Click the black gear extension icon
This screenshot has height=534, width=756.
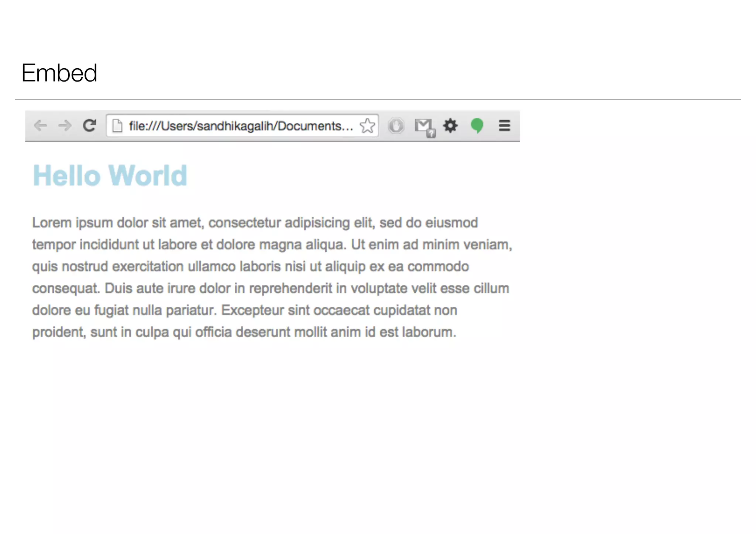pyautogui.click(x=450, y=126)
